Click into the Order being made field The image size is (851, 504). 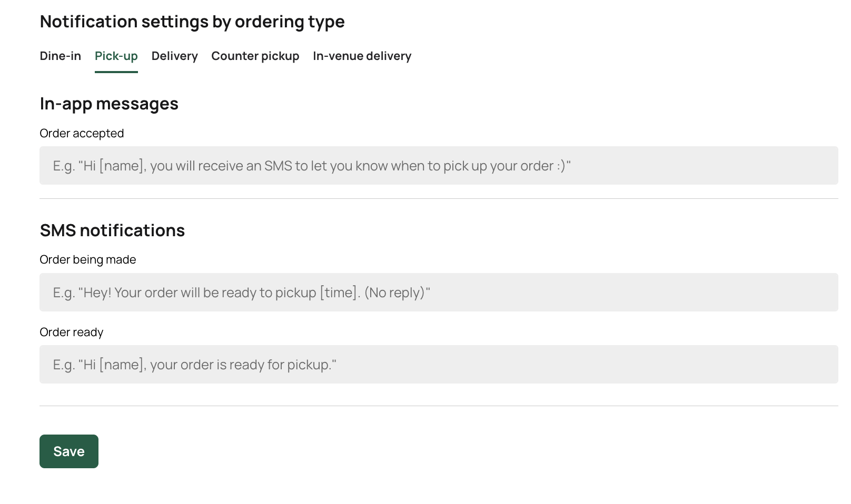point(438,293)
